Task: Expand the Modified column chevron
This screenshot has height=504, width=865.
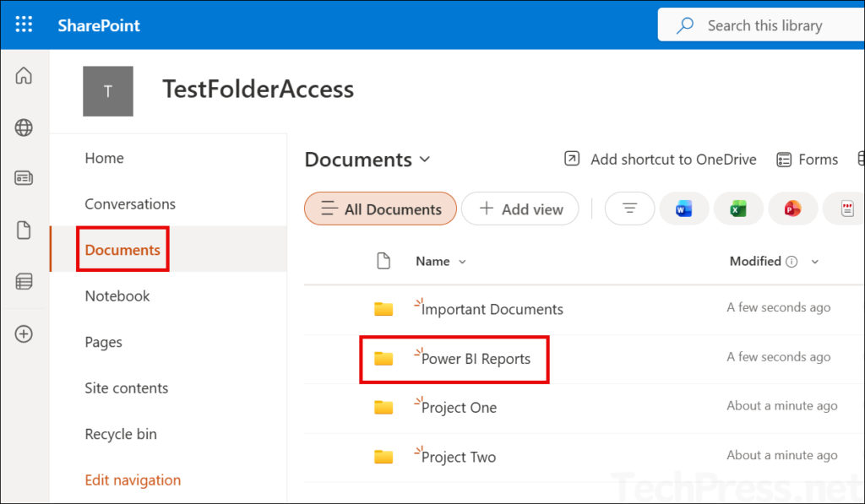Action: tap(815, 262)
